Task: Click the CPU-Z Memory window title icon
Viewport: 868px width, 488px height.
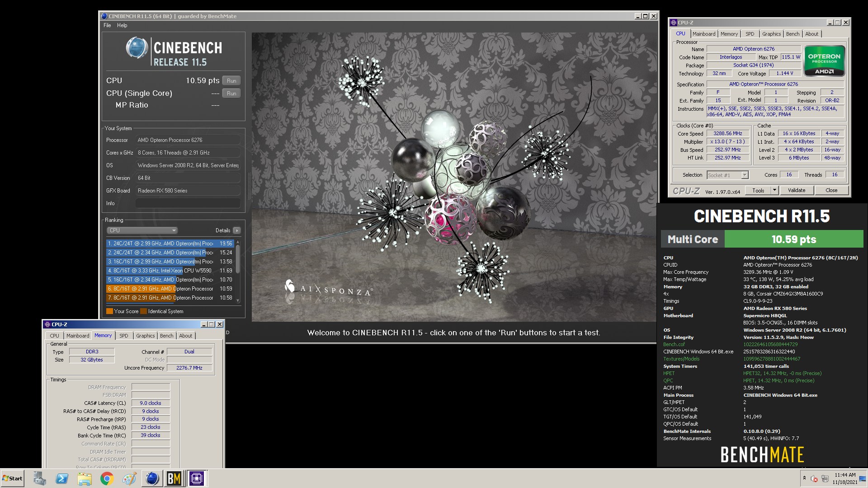Action: [47, 324]
